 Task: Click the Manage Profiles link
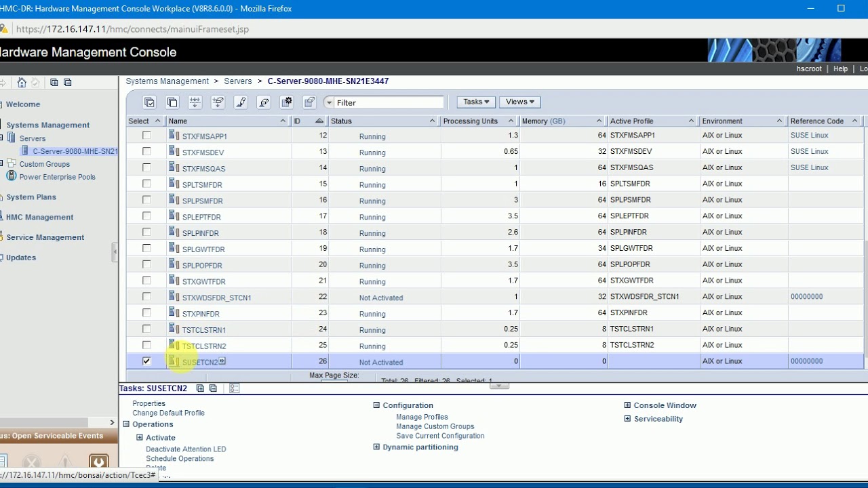[422, 417]
